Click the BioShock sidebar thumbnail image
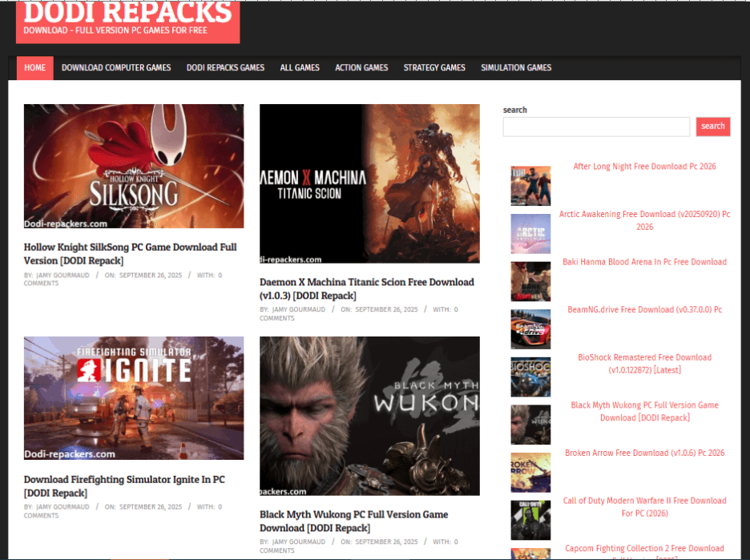Image resolution: width=750 pixels, height=560 pixels. 530,377
